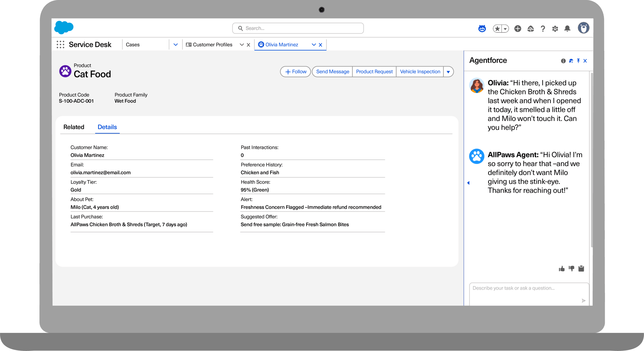Click the Freshness Concern Flagged alert text
This screenshot has height=351, width=644.
tap(311, 207)
